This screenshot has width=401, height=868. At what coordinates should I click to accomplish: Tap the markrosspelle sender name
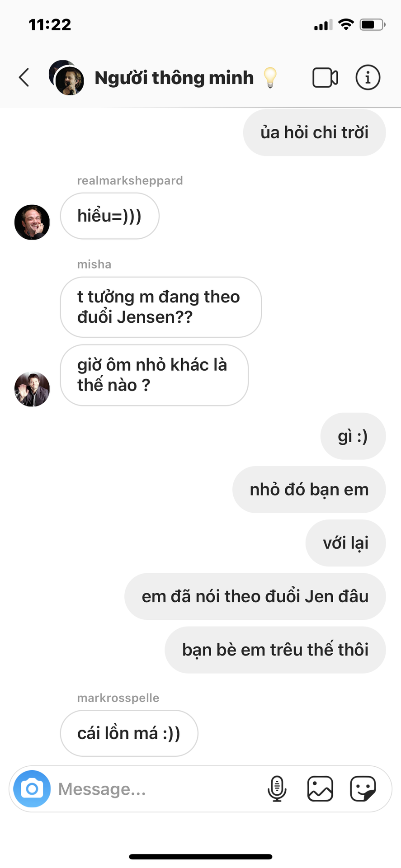tap(118, 698)
